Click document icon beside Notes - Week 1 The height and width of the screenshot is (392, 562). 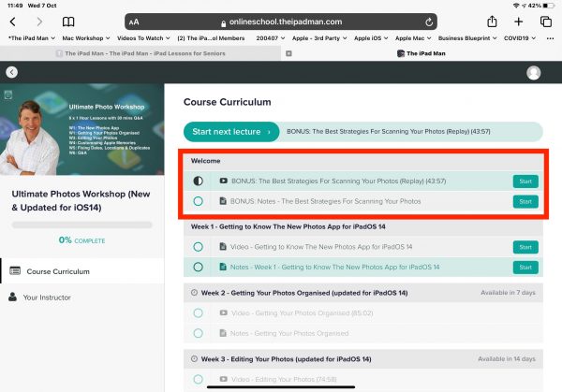223,267
